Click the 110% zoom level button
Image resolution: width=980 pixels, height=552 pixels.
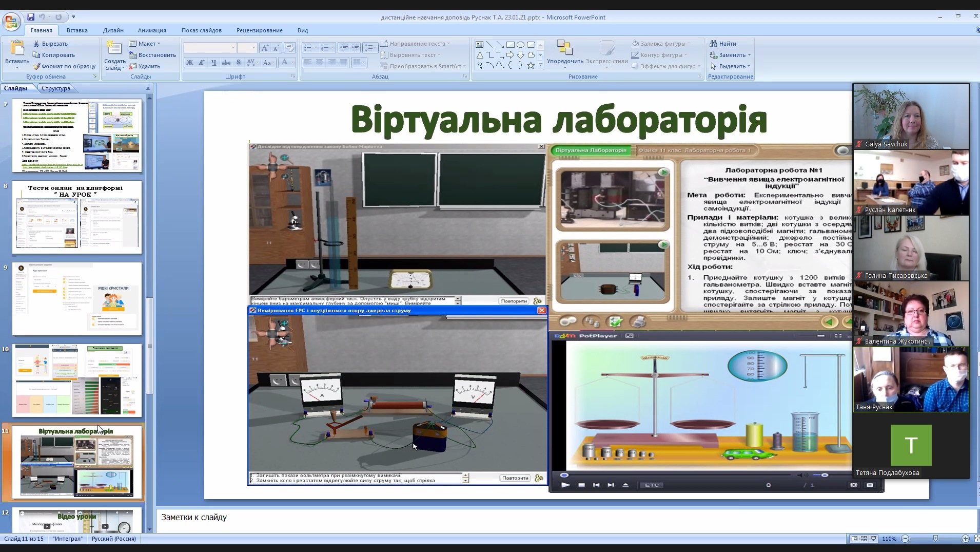tap(889, 539)
